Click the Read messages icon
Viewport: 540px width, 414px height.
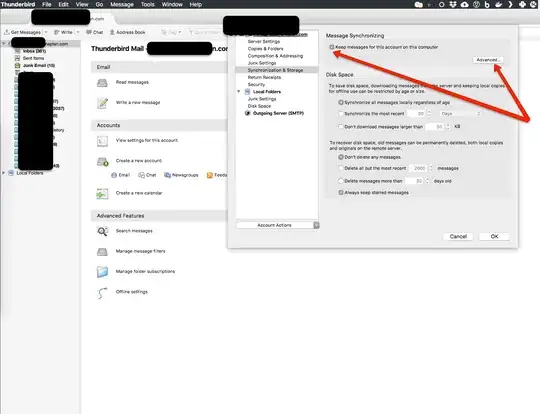pos(102,83)
